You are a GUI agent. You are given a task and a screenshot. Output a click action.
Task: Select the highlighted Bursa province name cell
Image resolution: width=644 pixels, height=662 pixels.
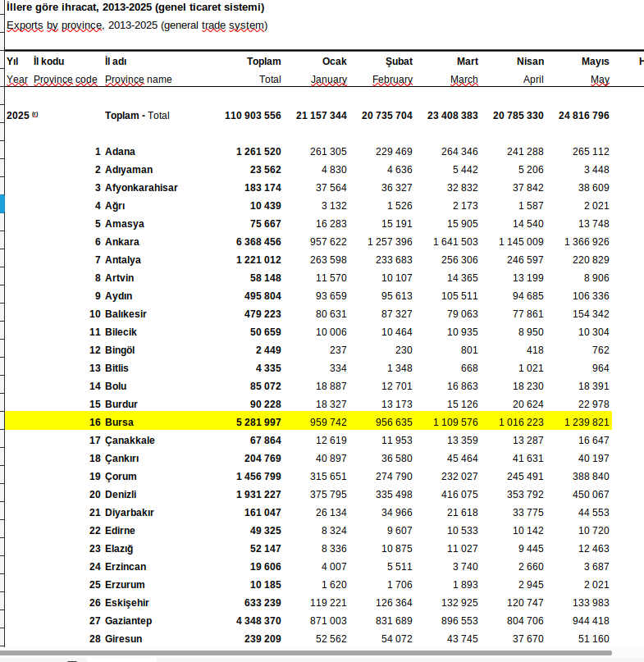coord(119,422)
